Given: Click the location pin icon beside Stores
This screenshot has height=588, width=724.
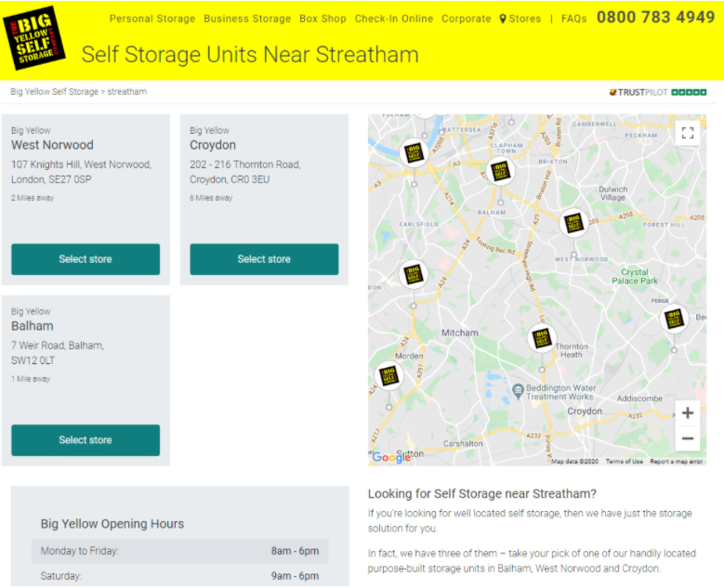Looking at the screenshot, I should point(503,19).
